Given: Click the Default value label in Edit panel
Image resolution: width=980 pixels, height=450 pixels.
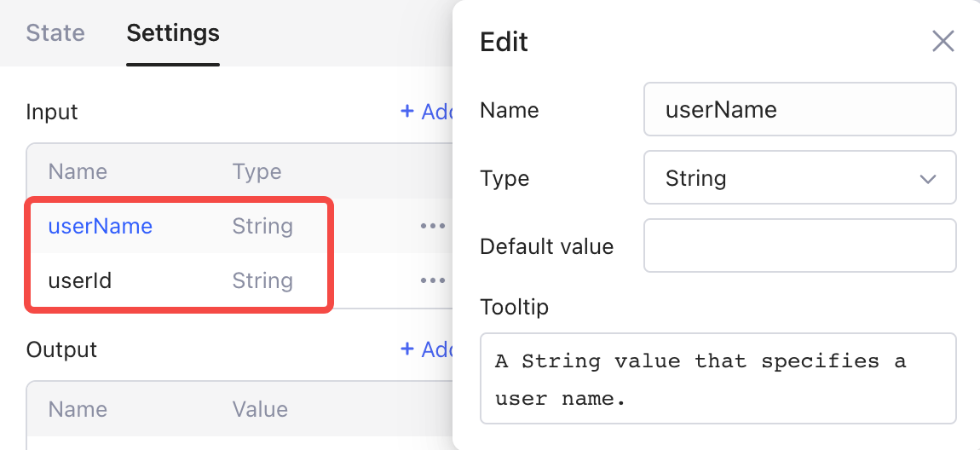Looking at the screenshot, I should pyautogui.click(x=546, y=246).
